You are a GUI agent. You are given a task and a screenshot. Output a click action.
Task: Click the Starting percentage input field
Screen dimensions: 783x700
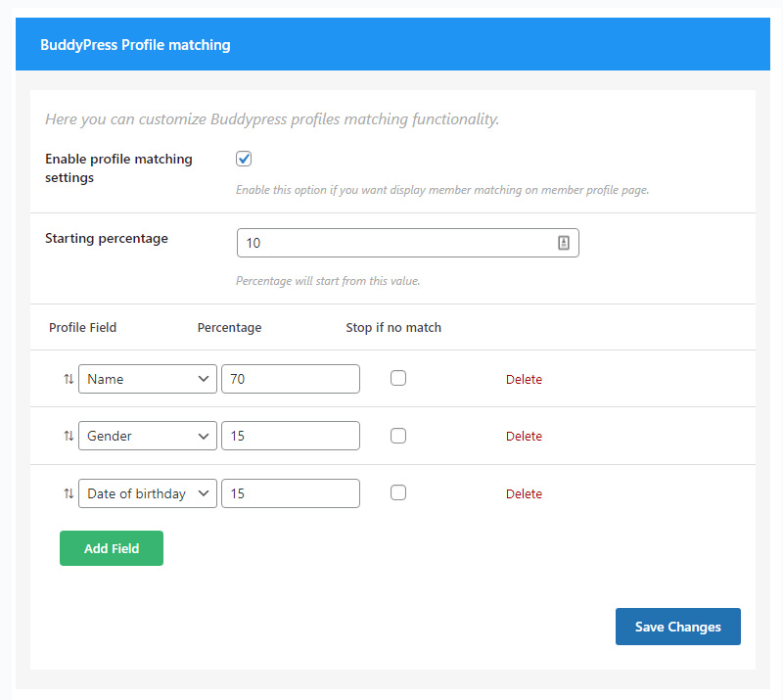[408, 243]
